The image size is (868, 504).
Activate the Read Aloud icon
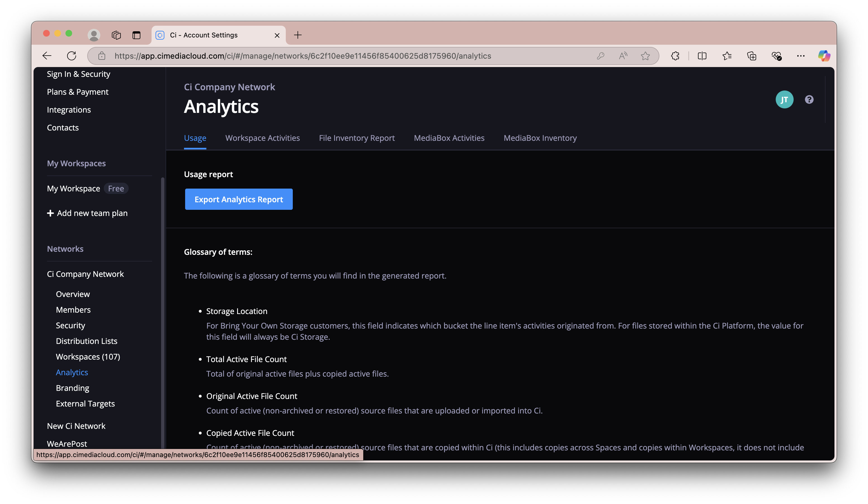point(623,56)
